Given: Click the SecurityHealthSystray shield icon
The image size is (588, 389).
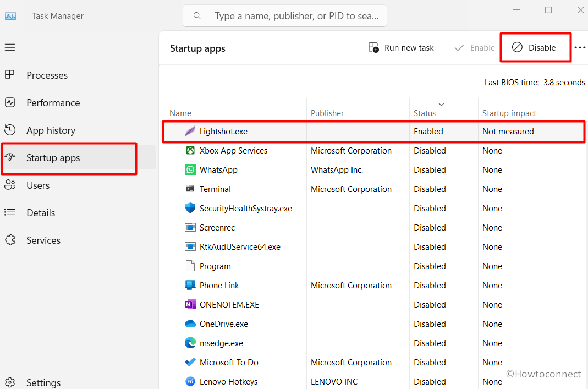Looking at the screenshot, I should [190, 208].
